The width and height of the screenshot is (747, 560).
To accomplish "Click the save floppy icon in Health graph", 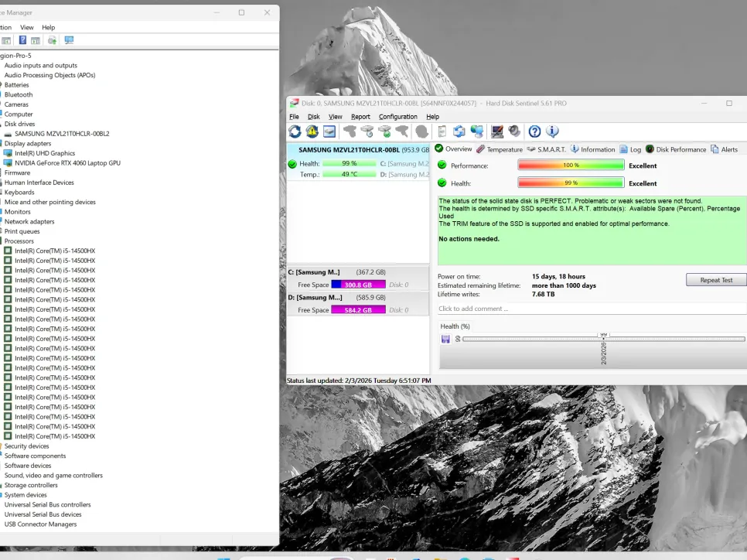I will 445,339.
